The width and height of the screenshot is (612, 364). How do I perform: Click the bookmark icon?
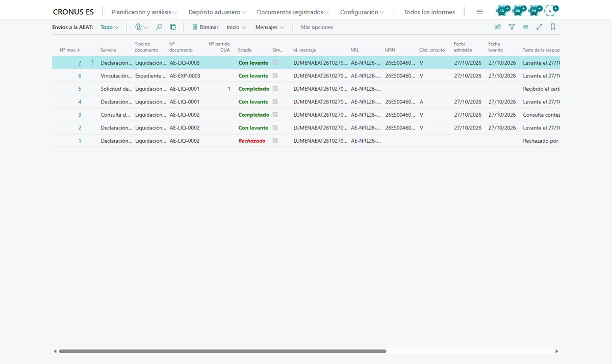coord(553,27)
